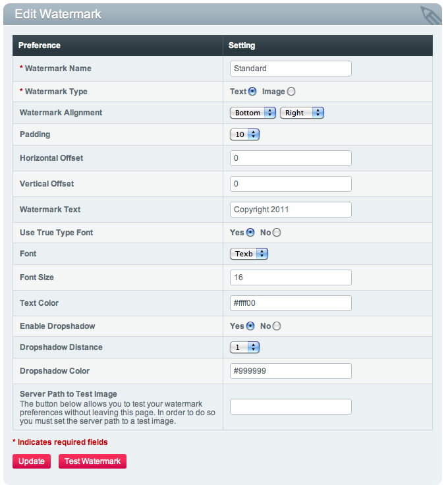Click the pencil icon in header corner
This screenshot has width=448, height=491.
(x=430, y=14)
